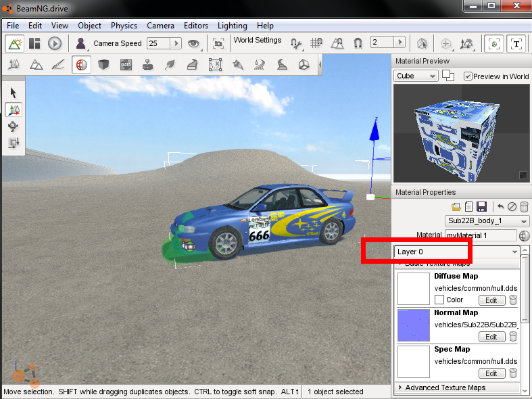Click globe icon beside Material name

coord(524,235)
